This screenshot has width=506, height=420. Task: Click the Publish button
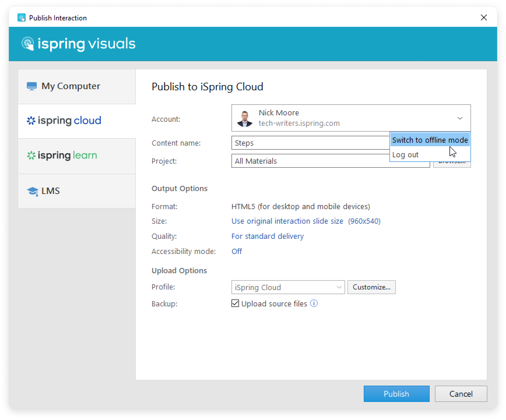(396, 394)
